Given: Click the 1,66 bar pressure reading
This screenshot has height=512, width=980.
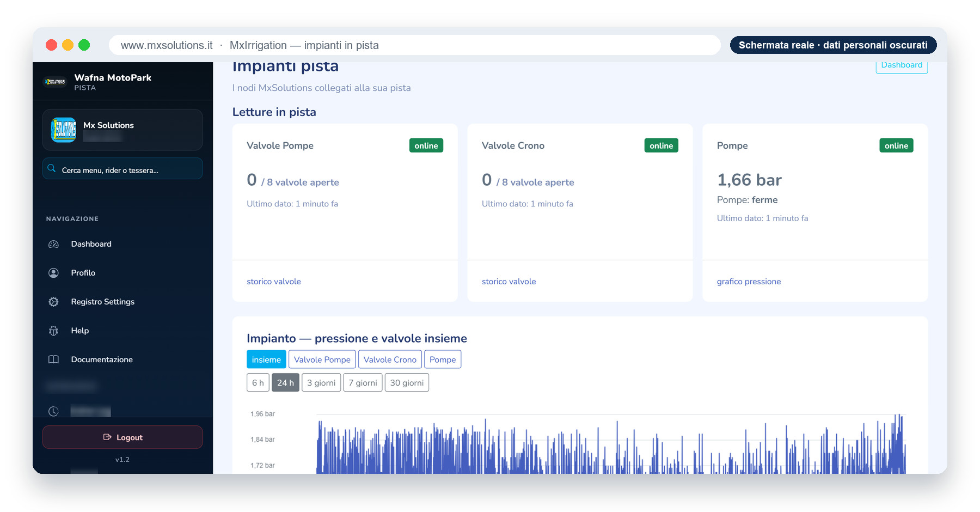Looking at the screenshot, I should pyautogui.click(x=749, y=180).
